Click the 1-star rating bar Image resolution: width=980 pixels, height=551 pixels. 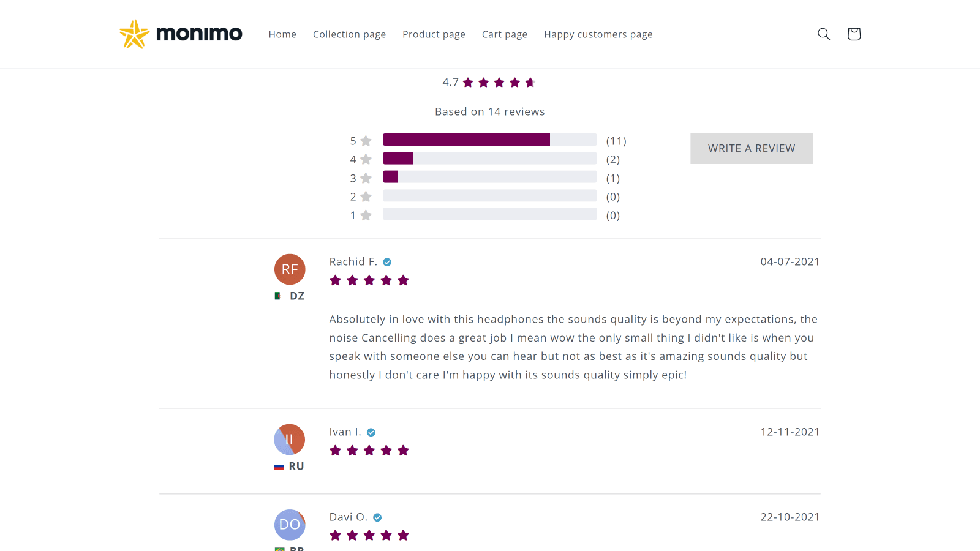point(489,214)
